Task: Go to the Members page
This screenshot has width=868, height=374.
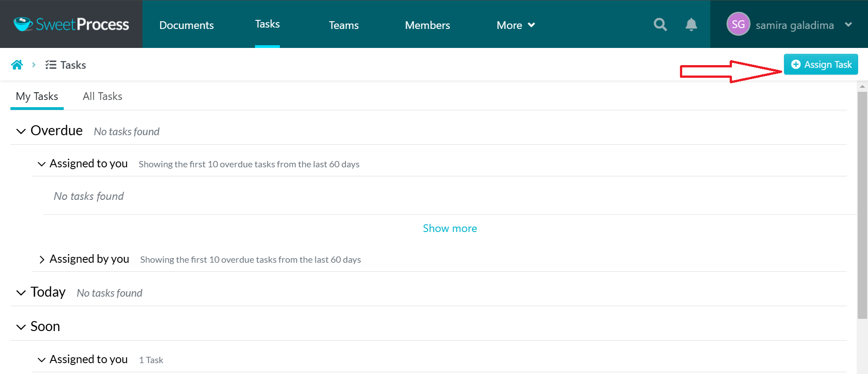Action: (427, 25)
